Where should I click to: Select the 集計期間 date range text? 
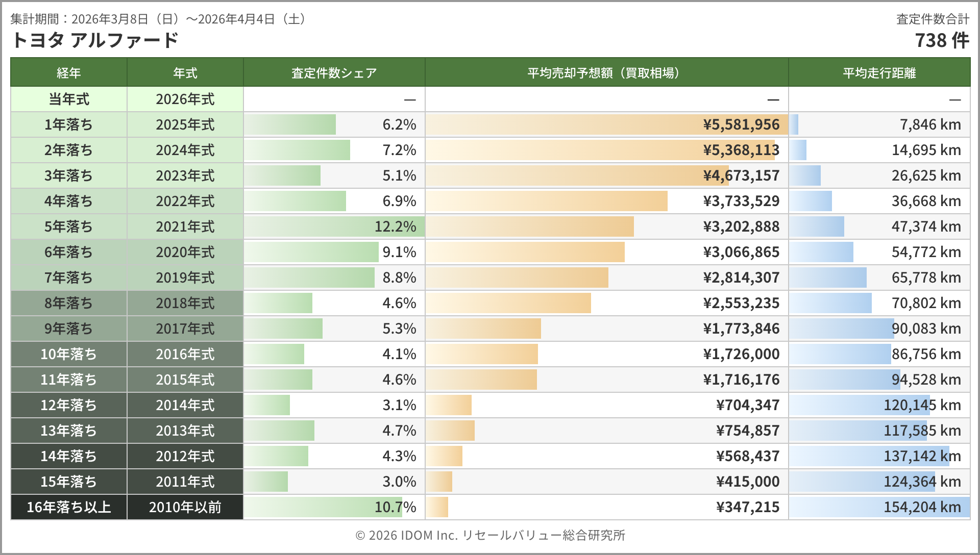click(x=159, y=19)
